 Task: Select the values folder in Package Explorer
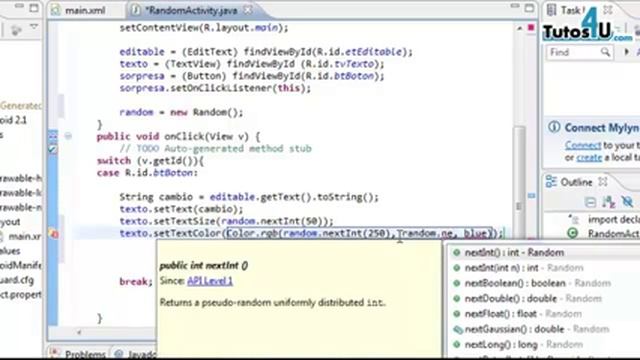(x=10, y=251)
